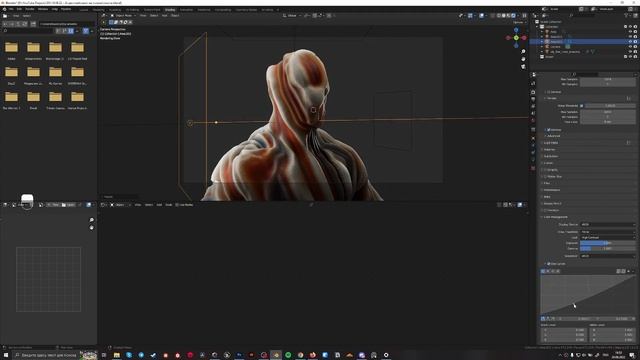The width and height of the screenshot is (640, 360).
Task: Open the Window menu
Action: click(43, 9)
